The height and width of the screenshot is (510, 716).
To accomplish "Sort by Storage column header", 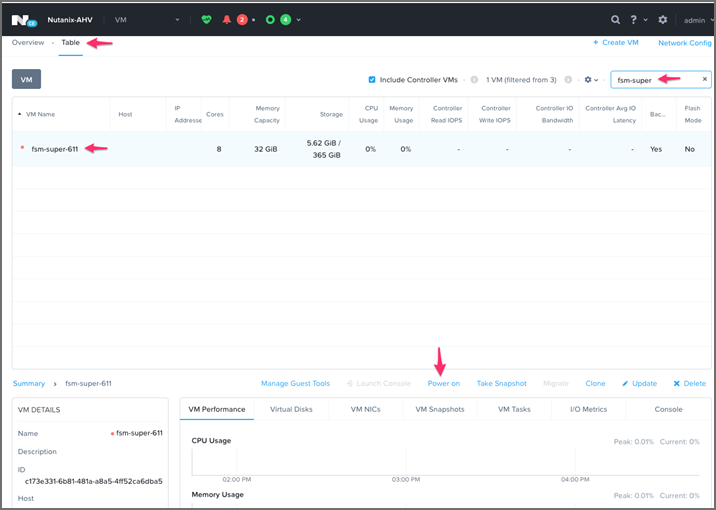I will point(331,114).
